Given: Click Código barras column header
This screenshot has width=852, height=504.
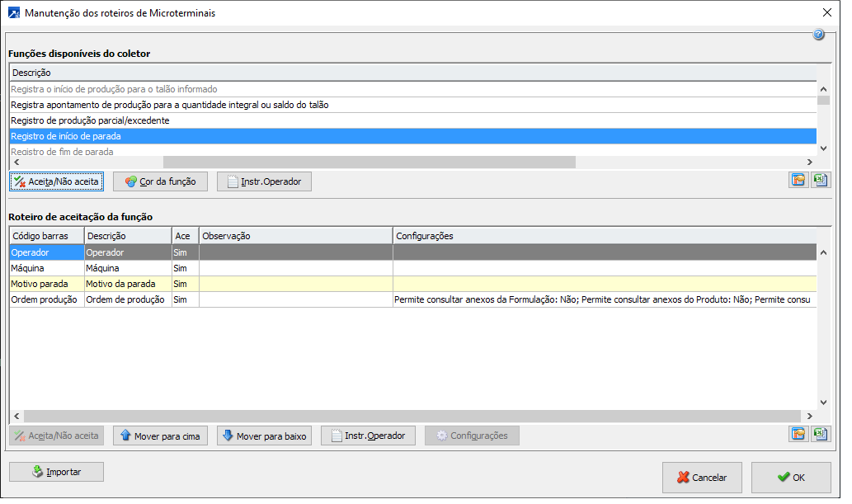Looking at the screenshot, I should (47, 236).
